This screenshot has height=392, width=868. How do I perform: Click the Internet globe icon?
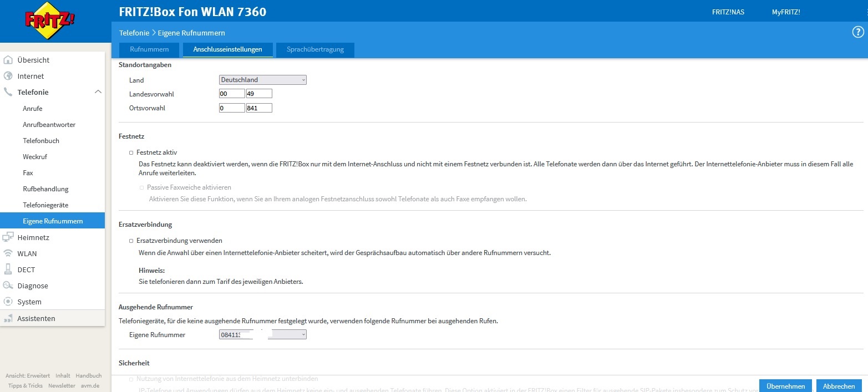coord(8,76)
